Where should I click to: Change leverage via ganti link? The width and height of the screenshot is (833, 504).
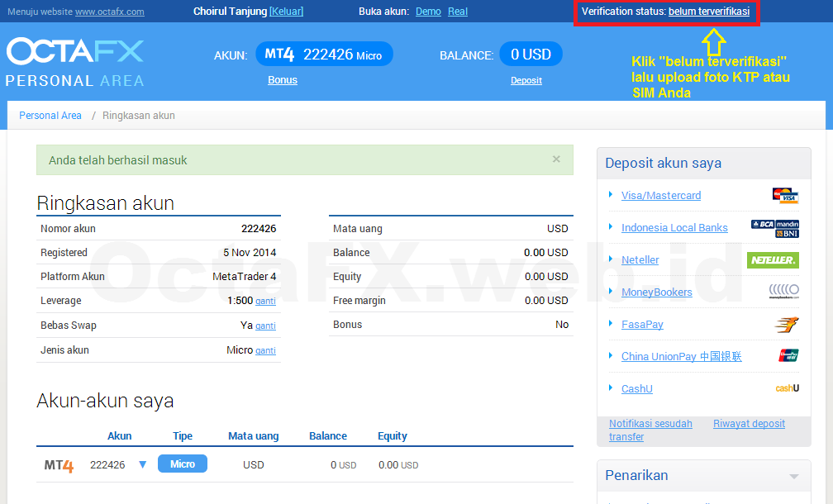265,301
